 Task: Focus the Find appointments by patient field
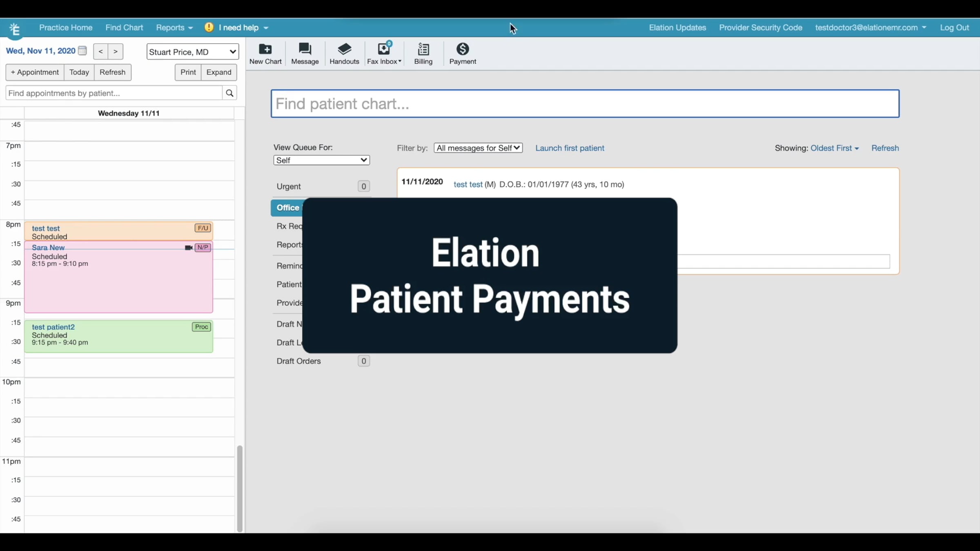tap(114, 93)
